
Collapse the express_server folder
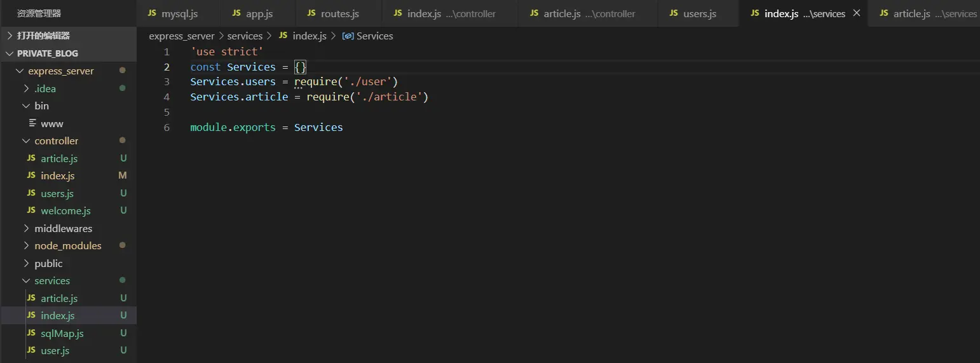(x=68, y=71)
